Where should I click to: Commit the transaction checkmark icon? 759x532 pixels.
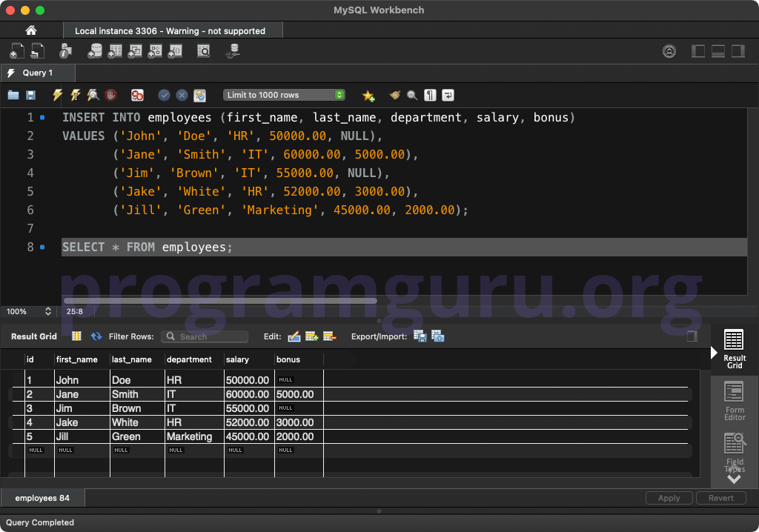[x=164, y=95]
